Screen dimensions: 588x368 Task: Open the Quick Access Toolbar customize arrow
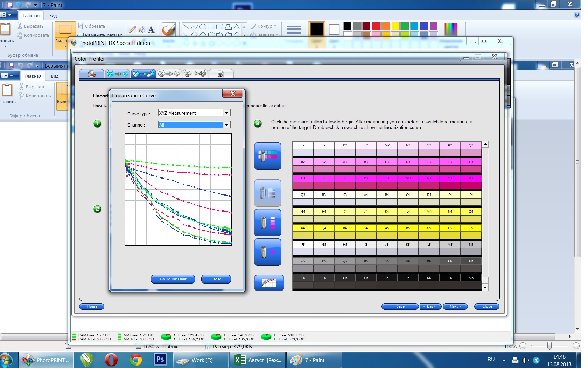(36, 5)
